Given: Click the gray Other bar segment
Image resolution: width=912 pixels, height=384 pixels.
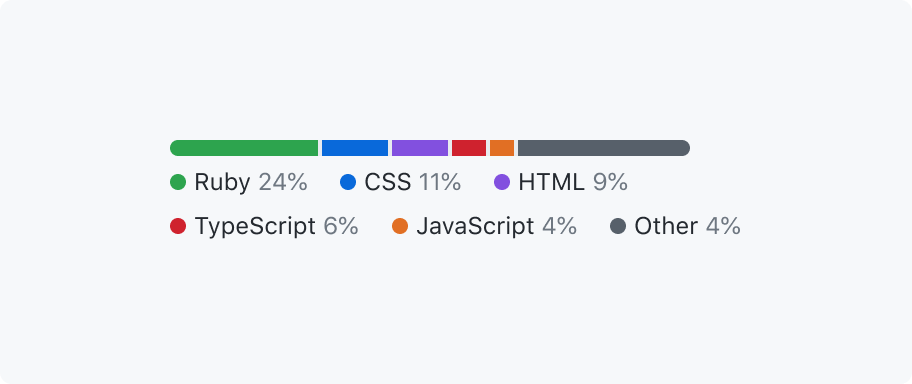Looking at the screenshot, I should [x=604, y=148].
